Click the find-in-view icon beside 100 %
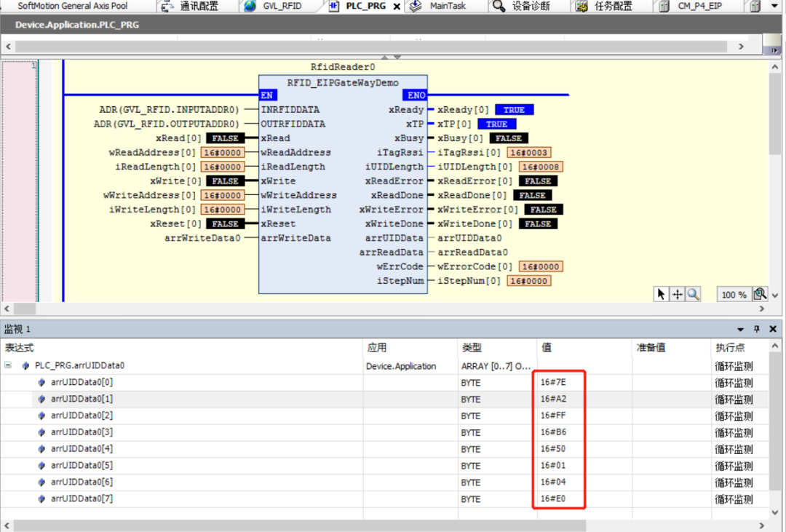The width and height of the screenshot is (786, 532). (760, 295)
